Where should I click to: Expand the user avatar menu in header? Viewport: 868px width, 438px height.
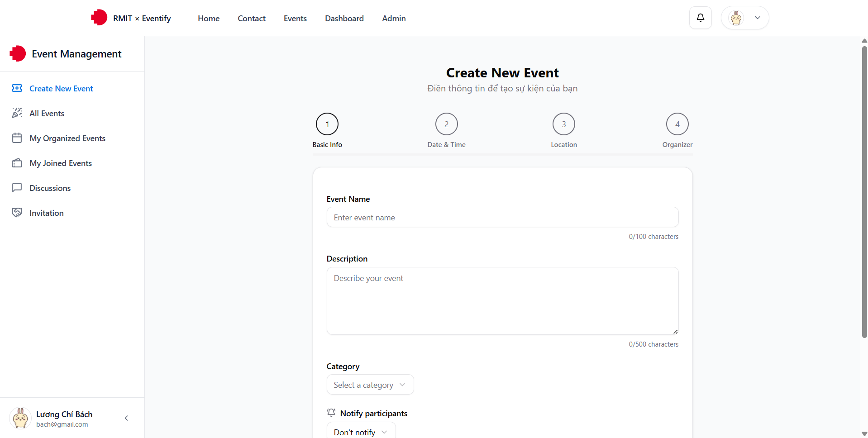coord(745,18)
